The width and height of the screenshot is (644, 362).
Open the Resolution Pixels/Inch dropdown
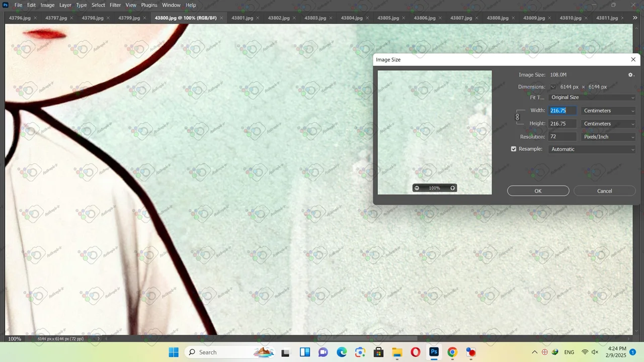tap(608, 137)
